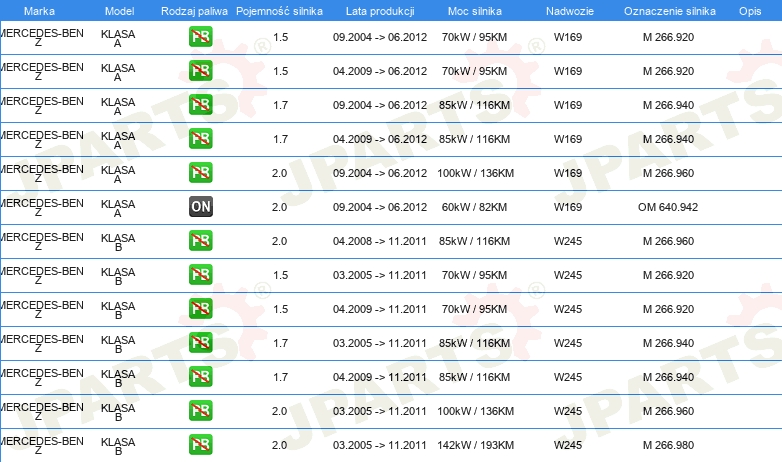Click W245 in the 04.2008 -> 11.2011 row
Image resolution: width=782 pixels, height=462 pixels.
tap(568, 241)
